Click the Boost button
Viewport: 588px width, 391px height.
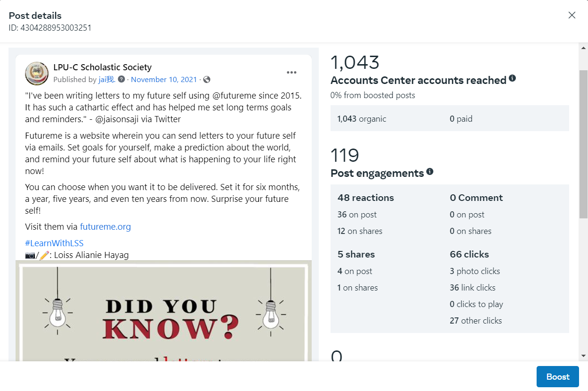tap(557, 376)
